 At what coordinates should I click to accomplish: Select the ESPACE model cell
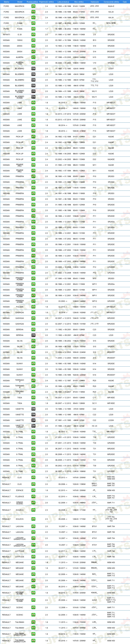(x=20, y=491)
